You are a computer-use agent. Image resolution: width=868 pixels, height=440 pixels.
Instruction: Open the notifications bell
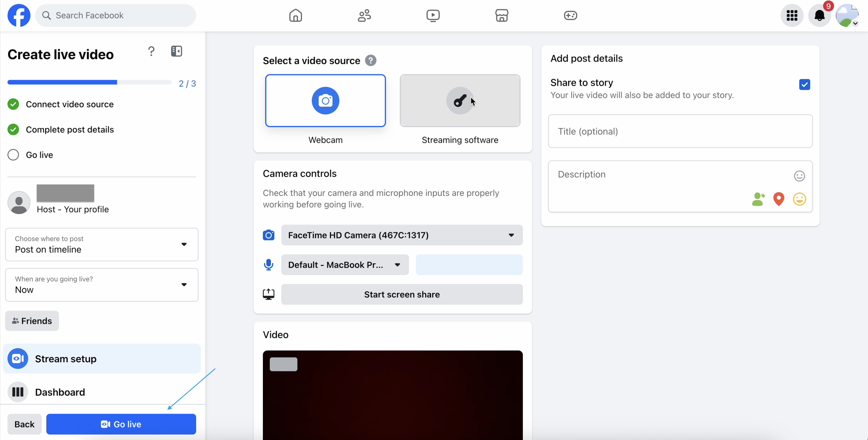click(x=819, y=15)
